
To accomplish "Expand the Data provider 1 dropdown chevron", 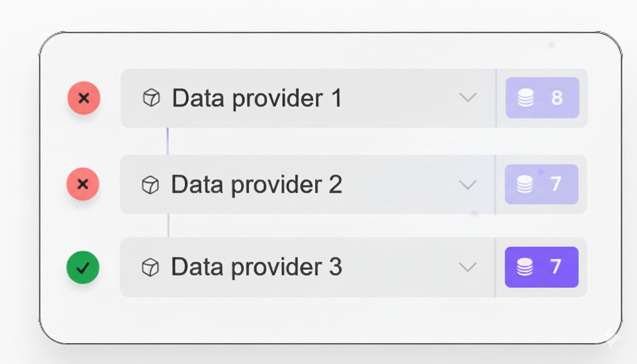I will (x=468, y=98).
